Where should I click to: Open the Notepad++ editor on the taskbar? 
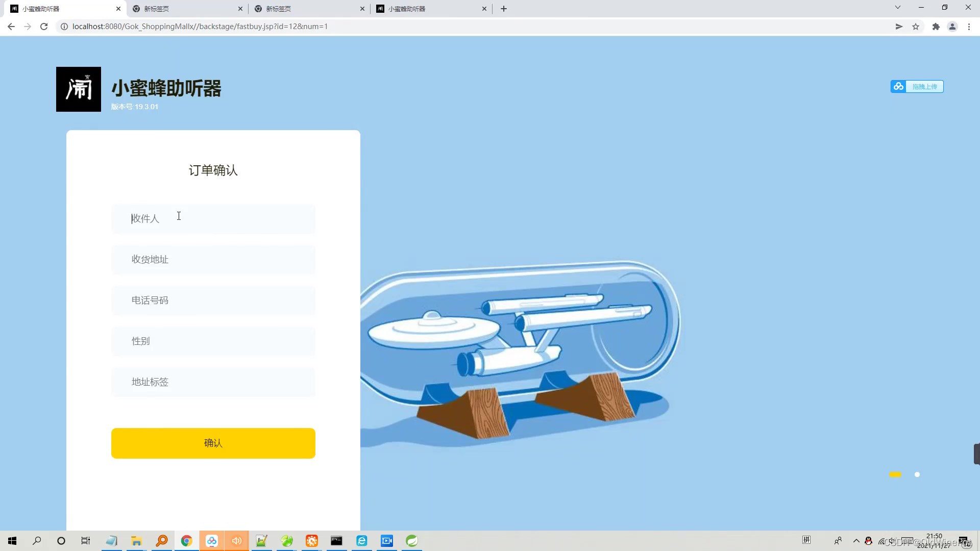pyautogui.click(x=262, y=541)
